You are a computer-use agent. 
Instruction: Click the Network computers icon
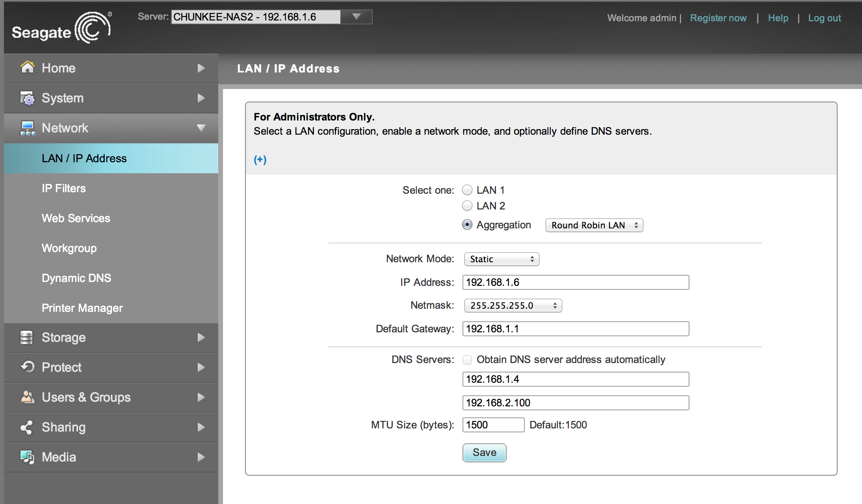pos(27,128)
